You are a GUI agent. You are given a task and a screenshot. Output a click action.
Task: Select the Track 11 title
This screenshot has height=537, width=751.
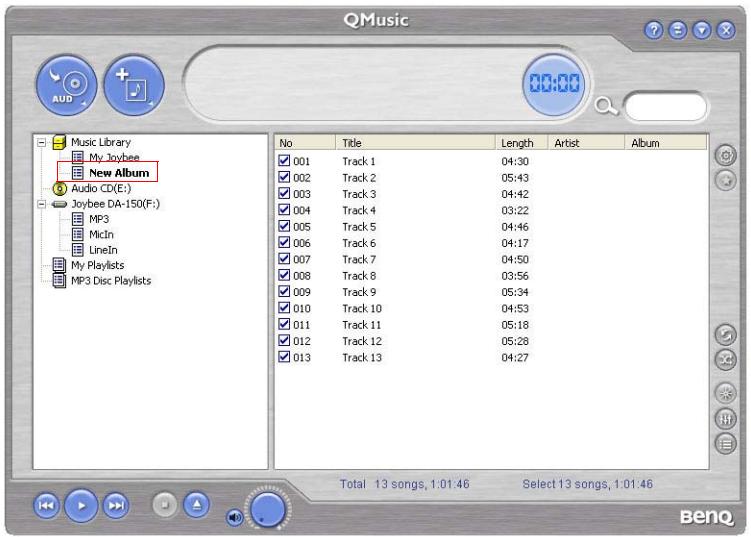point(362,325)
